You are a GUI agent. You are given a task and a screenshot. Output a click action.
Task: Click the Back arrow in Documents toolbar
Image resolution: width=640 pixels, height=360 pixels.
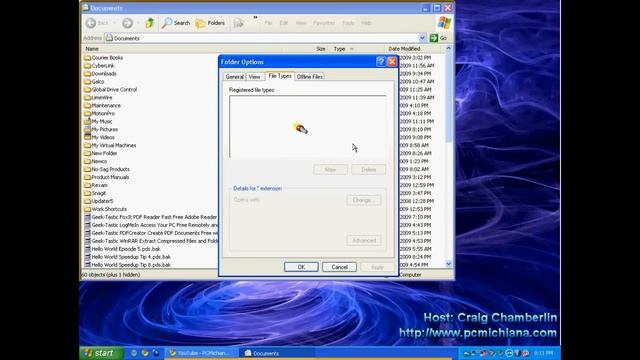pos(91,23)
